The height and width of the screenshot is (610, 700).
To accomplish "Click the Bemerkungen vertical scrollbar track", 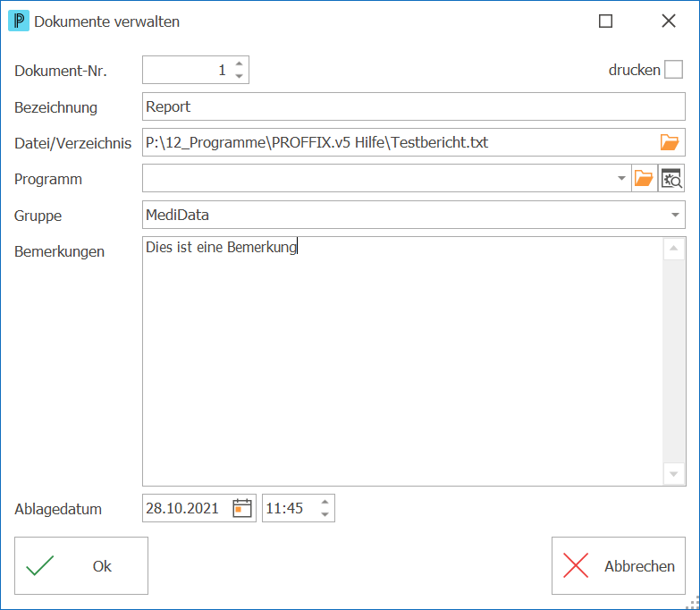I will [x=674, y=361].
